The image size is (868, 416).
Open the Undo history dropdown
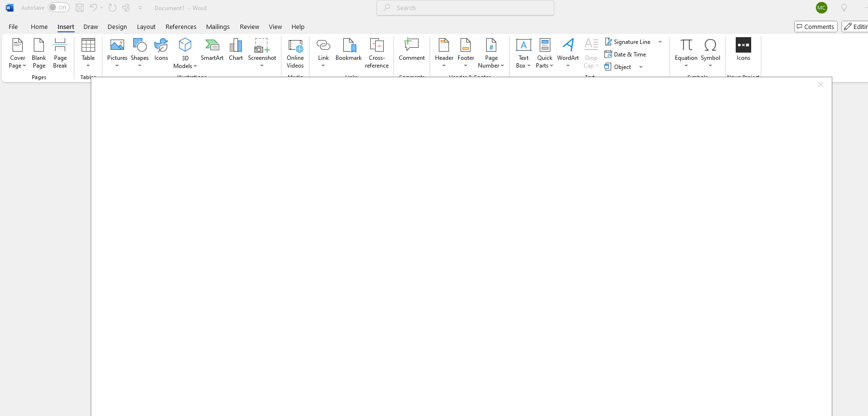[102, 8]
